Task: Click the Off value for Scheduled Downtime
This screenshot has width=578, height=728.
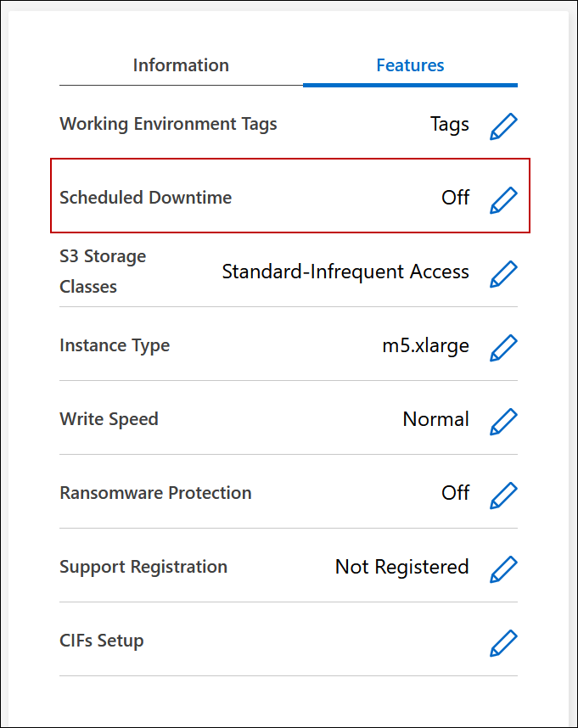Action: (455, 198)
